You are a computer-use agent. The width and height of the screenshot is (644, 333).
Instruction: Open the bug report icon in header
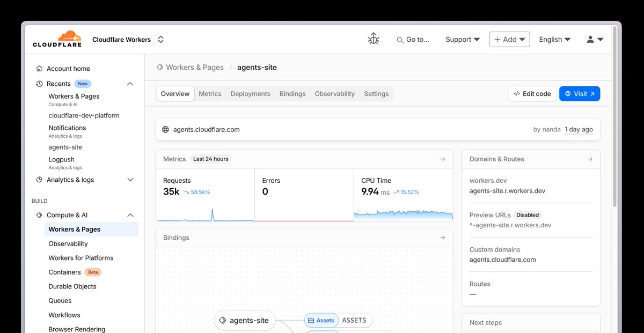[x=374, y=39]
